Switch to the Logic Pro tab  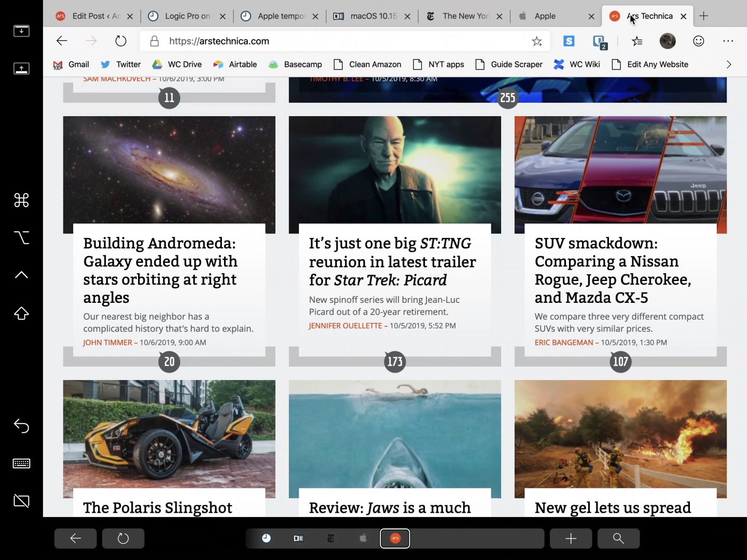point(187,16)
